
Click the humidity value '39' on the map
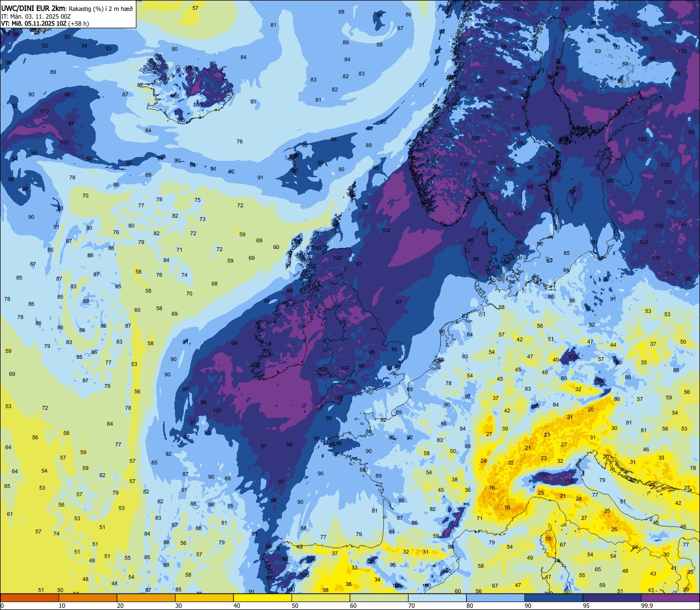[505, 429]
